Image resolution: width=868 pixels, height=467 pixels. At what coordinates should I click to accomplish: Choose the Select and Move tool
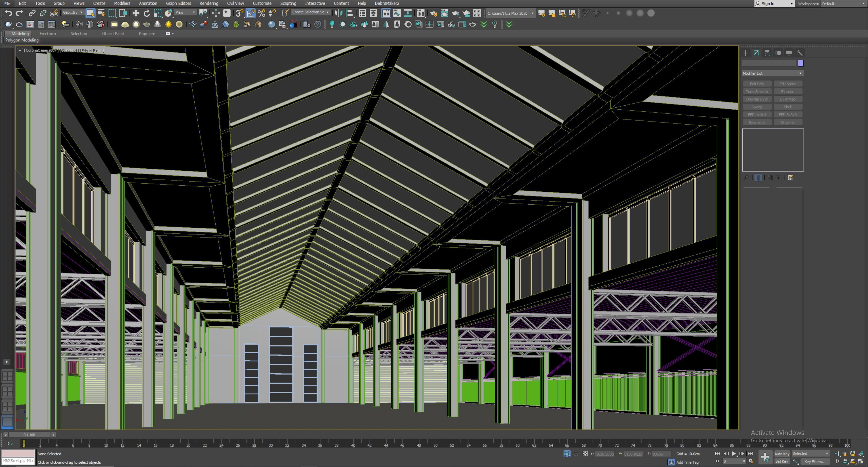click(x=136, y=13)
